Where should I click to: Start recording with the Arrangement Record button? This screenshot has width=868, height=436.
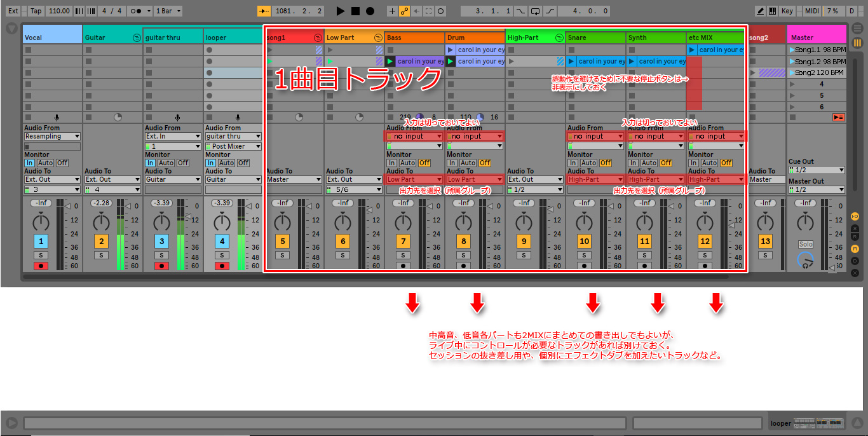[370, 11]
